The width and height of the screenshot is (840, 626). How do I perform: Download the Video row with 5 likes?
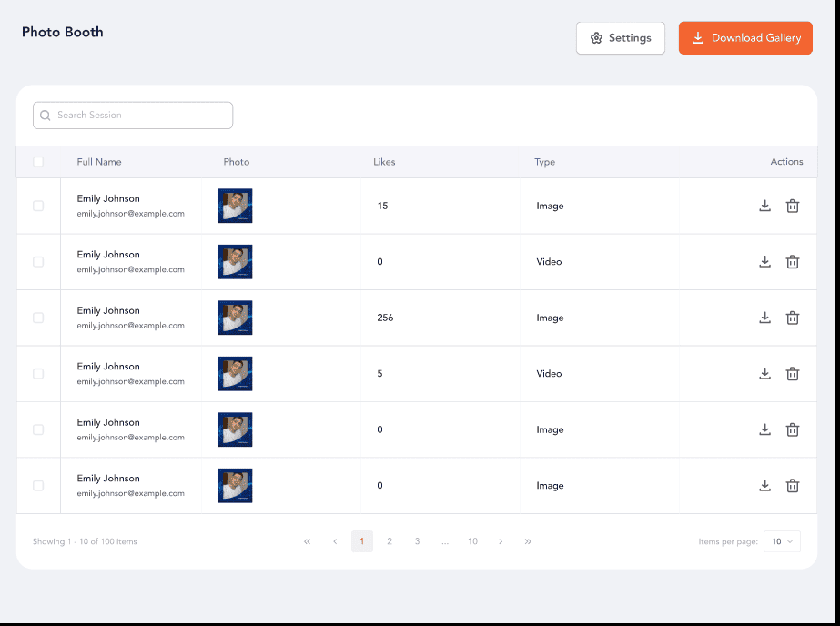(x=764, y=373)
